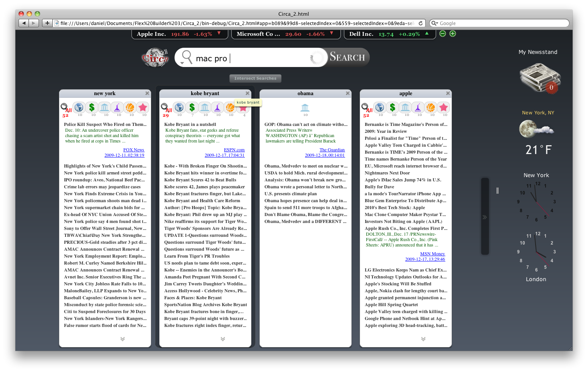Close the new york search panel
Screen dimensions: 588x372
(147, 93)
